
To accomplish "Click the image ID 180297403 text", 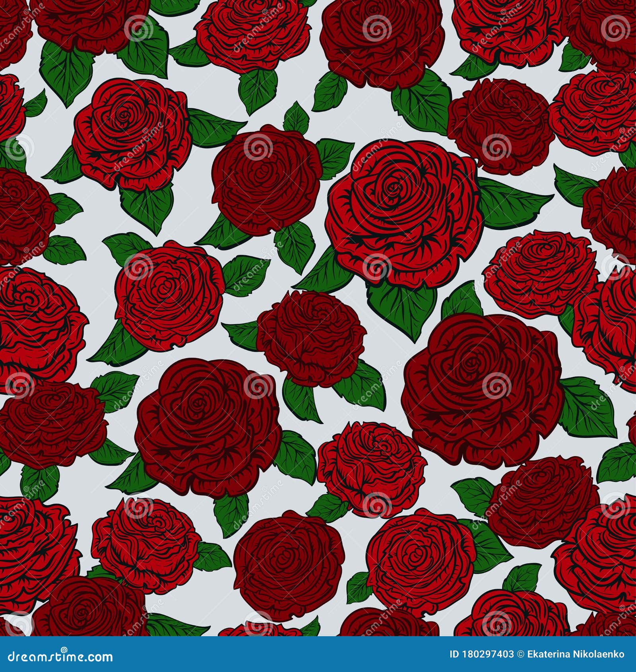I will pyautogui.click(x=481, y=656).
